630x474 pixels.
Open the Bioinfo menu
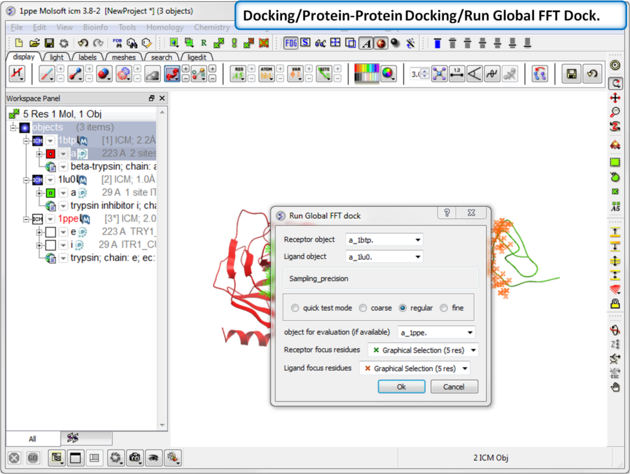point(95,27)
